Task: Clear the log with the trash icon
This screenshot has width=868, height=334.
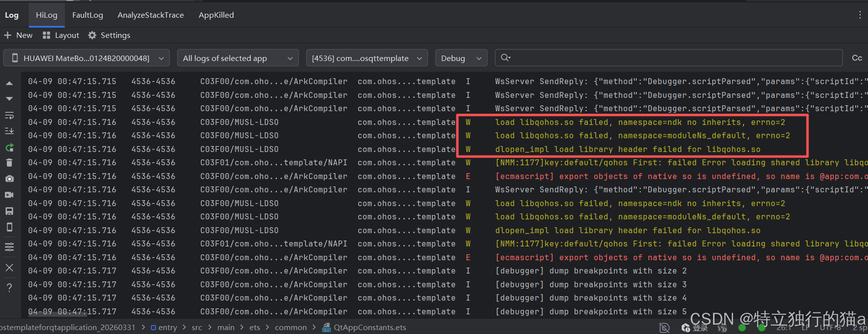Action: tap(9, 163)
